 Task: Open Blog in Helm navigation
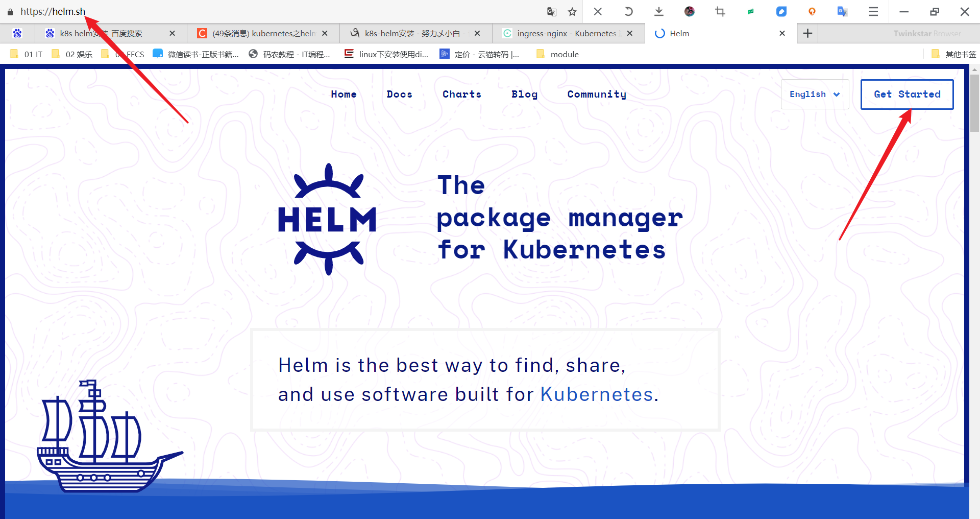click(524, 94)
